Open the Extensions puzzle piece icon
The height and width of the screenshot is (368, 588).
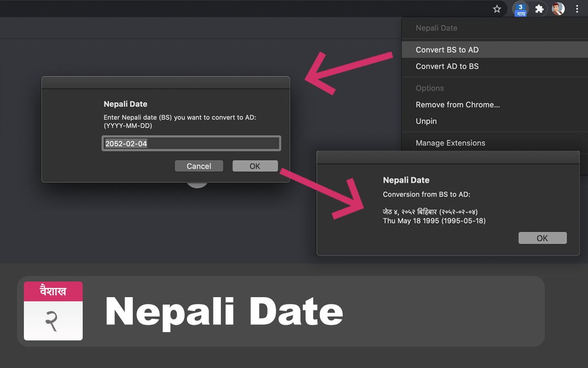point(539,9)
